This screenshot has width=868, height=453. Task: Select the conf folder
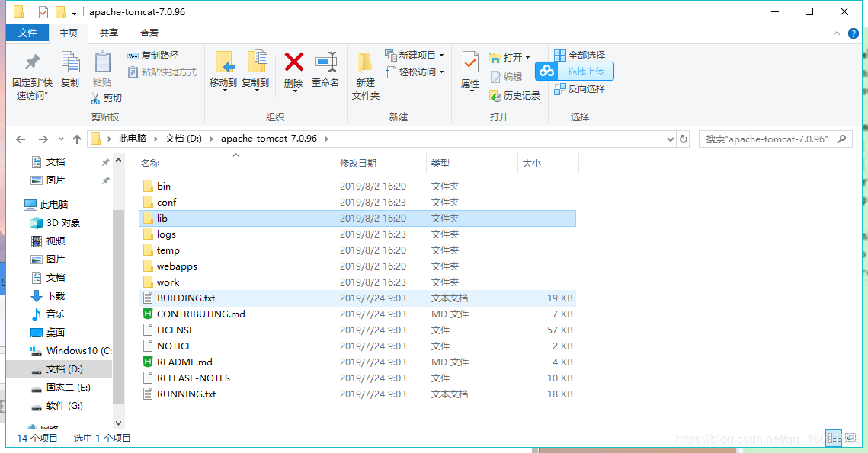point(357,203)
